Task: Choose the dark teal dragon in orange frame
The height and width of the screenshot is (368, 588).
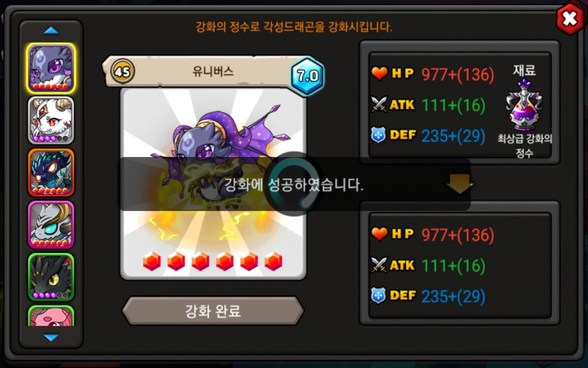Action: (x=51, y=173)
